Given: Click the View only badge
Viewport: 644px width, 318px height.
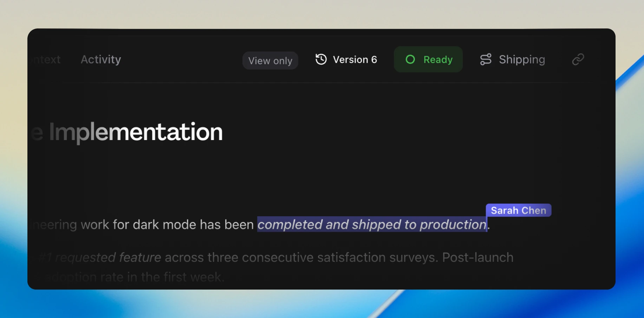Looking at the screenshot, I should click(270, 61).
